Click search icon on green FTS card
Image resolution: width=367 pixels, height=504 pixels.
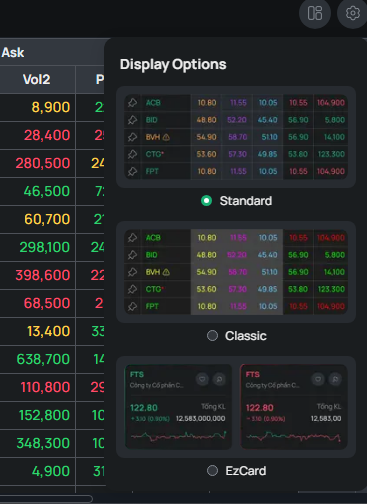tap(219, 379)
